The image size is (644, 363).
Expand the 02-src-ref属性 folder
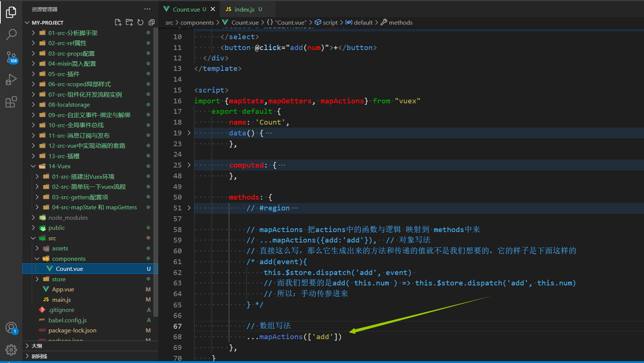(34, 43)
